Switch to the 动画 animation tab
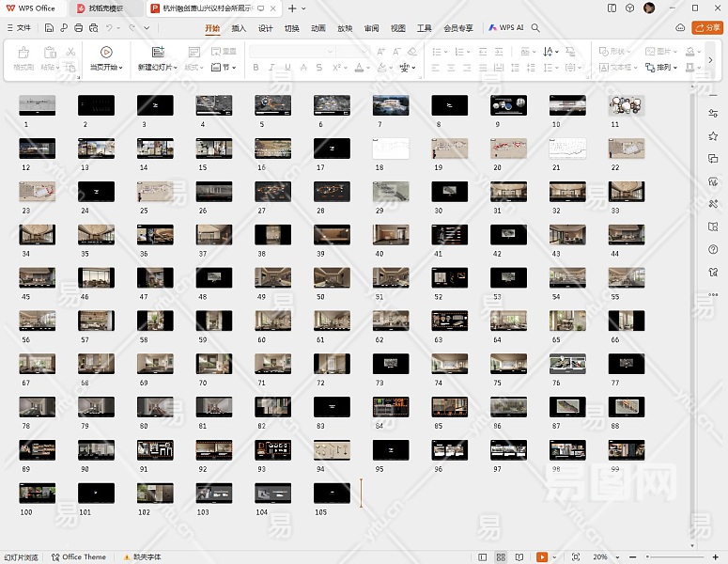 coord(318,28)
